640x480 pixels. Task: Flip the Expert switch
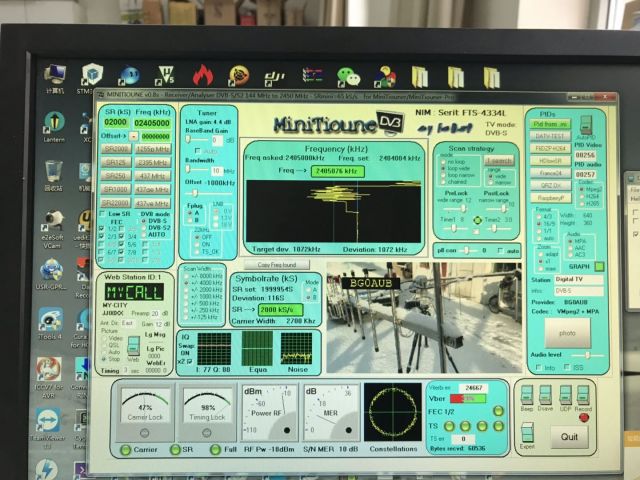tap(527, 433)
